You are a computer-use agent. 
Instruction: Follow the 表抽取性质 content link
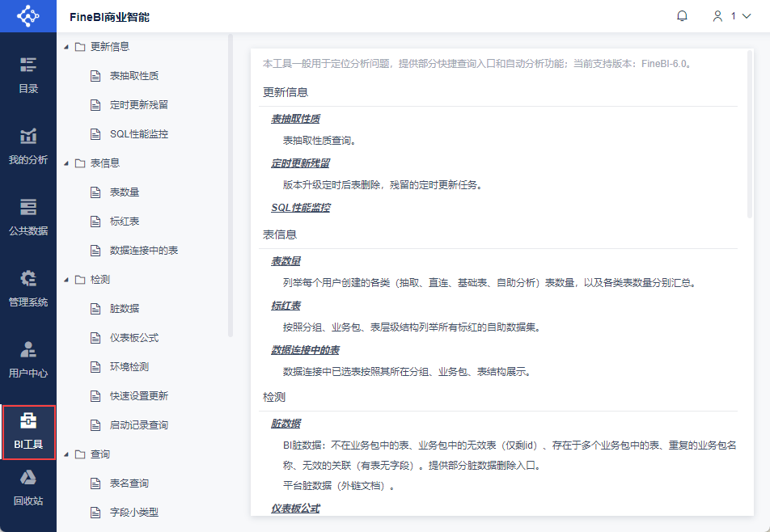click(296, 119)
